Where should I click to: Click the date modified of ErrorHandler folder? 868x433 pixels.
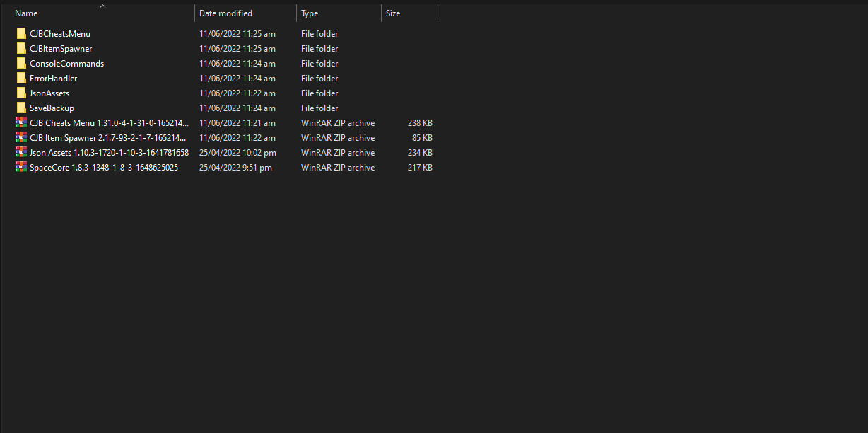point(237,79)
